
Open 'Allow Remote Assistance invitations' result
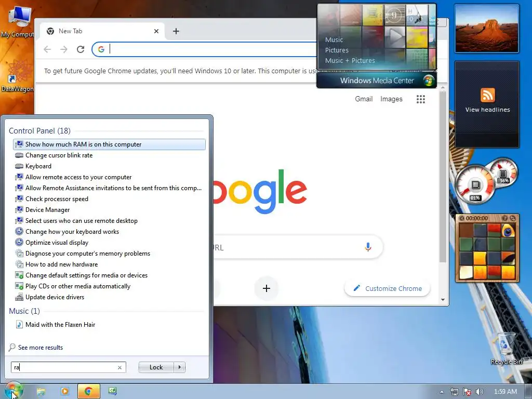(109, 188)
